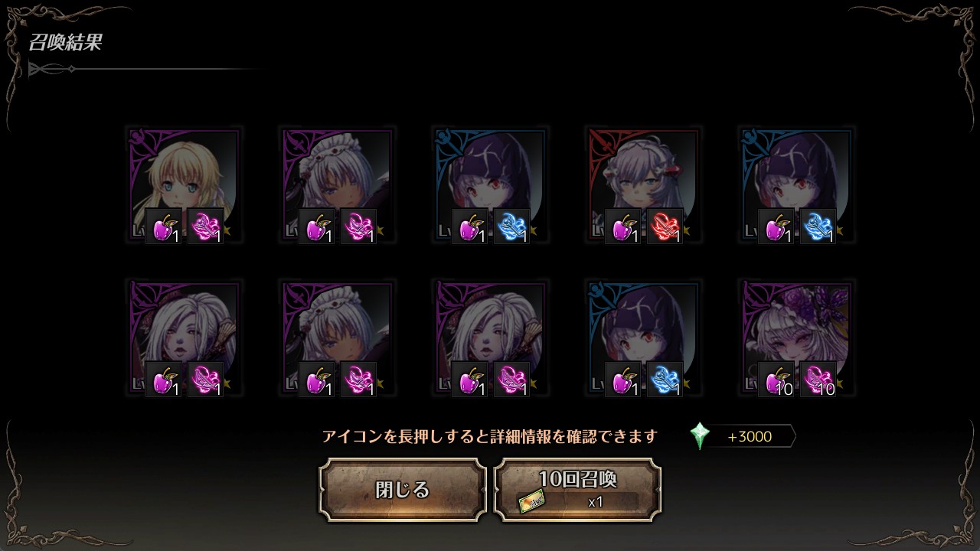The height and width of the screenshot is (551, 980).
Task: Click pink fragment under blonde character
Action: click(205, 226)
